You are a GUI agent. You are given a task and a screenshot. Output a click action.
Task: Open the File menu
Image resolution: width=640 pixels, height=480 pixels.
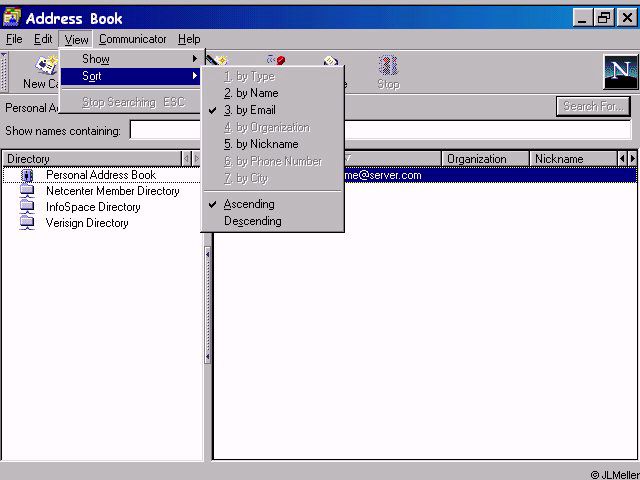tap(14, 39)
